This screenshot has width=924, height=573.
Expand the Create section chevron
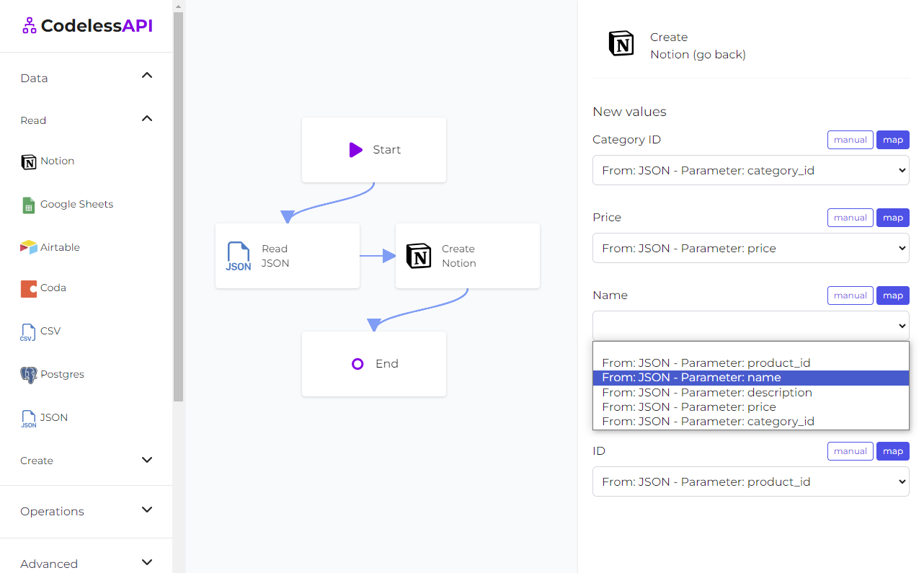147,460
